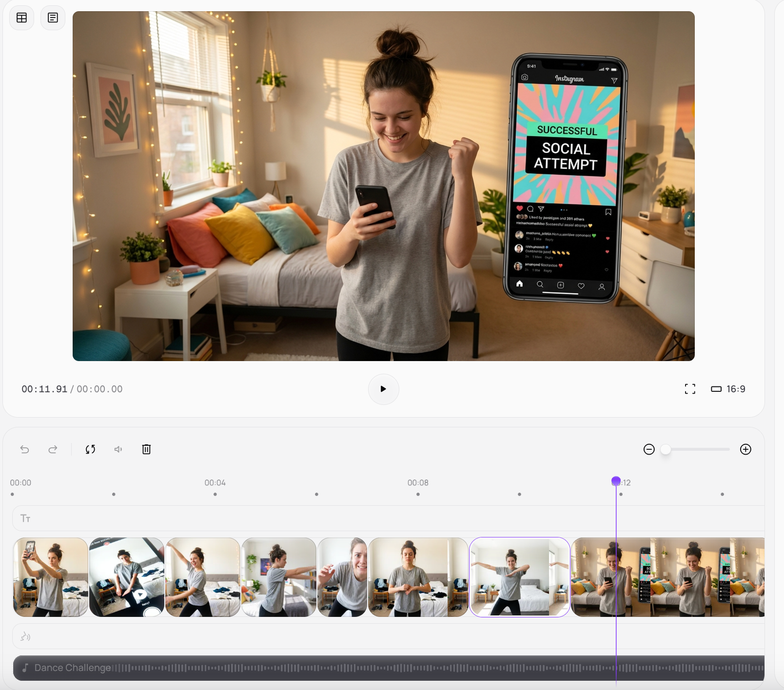Screen dimensions: 784x690
Task: Select the first selfie clip thumbnail
Action: coord(51,577)
